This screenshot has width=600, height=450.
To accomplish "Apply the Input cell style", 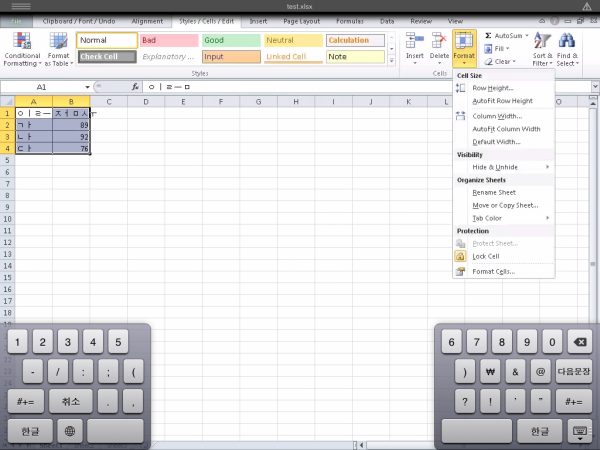I will [x=231, y=57].
